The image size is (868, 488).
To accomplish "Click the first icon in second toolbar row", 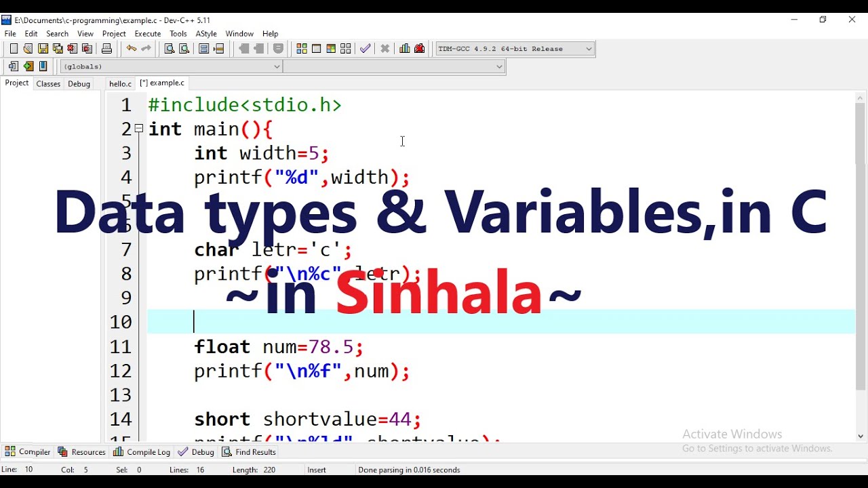I will click(14, 66).
